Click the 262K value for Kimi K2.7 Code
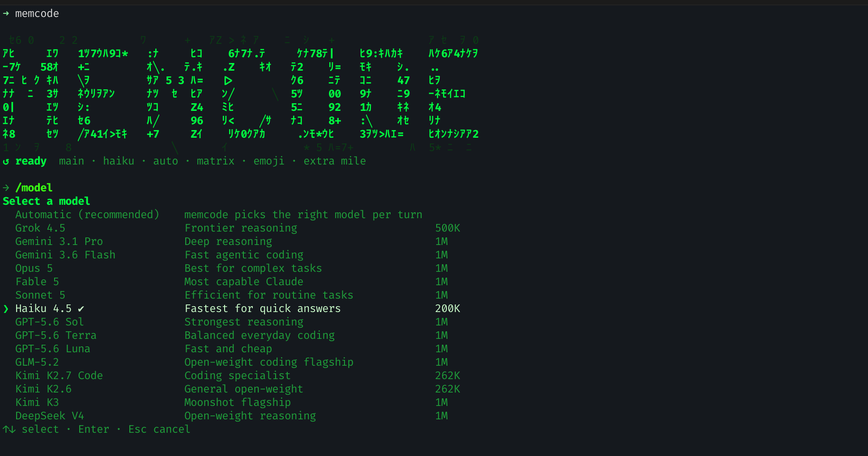This screenshot has width=868, height=456. 447,376
